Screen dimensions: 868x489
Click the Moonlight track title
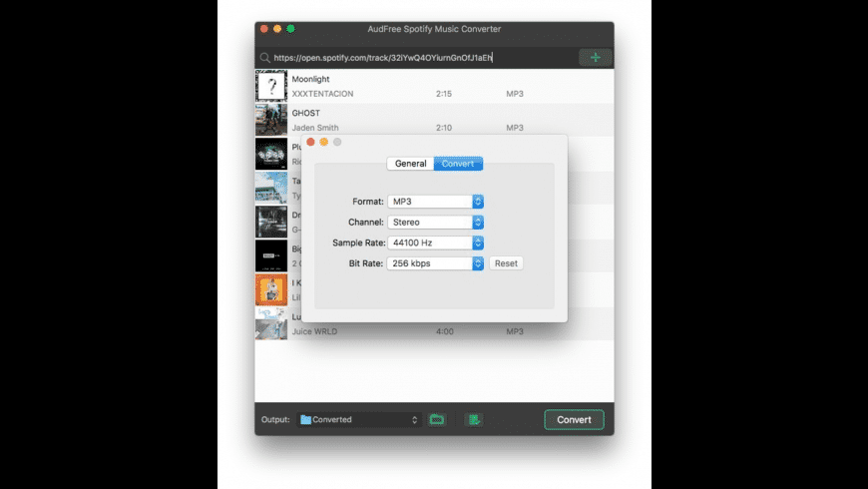(310, 79)
